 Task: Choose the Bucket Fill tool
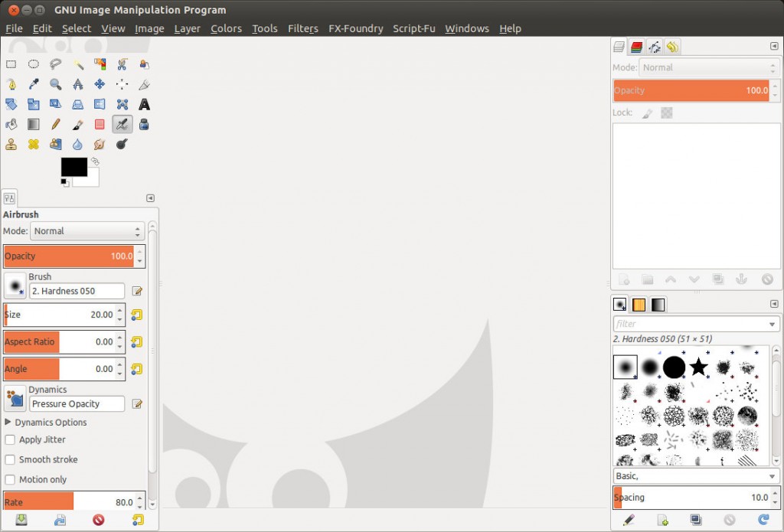(11, 124)
